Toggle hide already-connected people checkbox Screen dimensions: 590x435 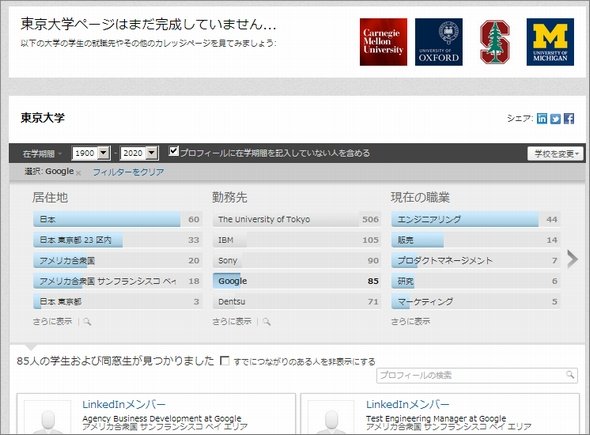coord(225,360)
